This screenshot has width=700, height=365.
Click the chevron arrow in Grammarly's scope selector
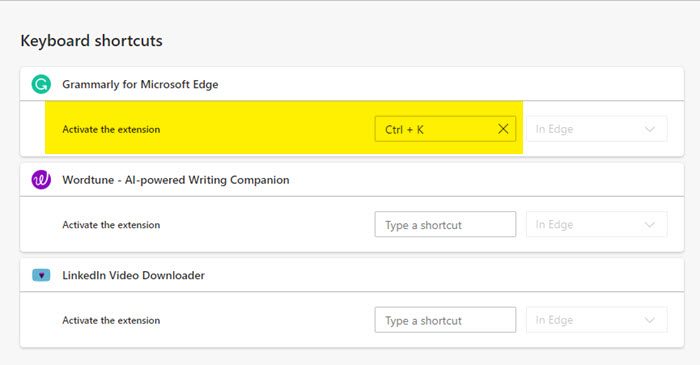point(650,129)
